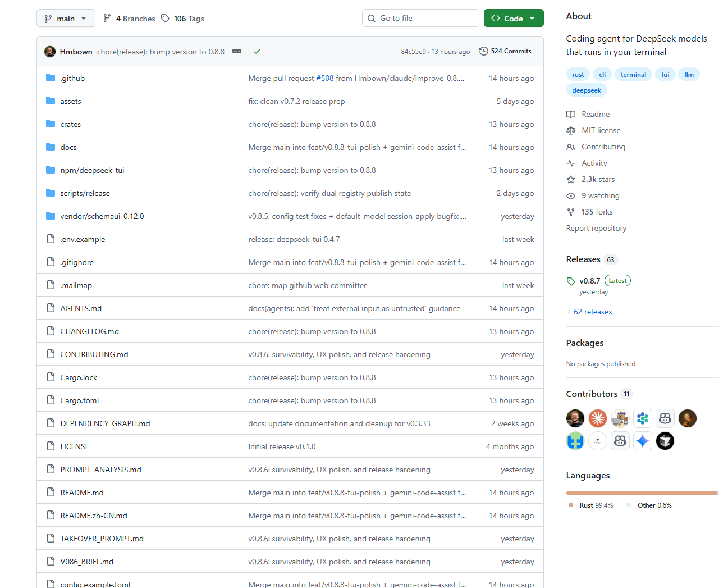Image resolution: width=728 pixels, height=588 pixels.
Task: Open the README.md file
Action: point(82,493)
